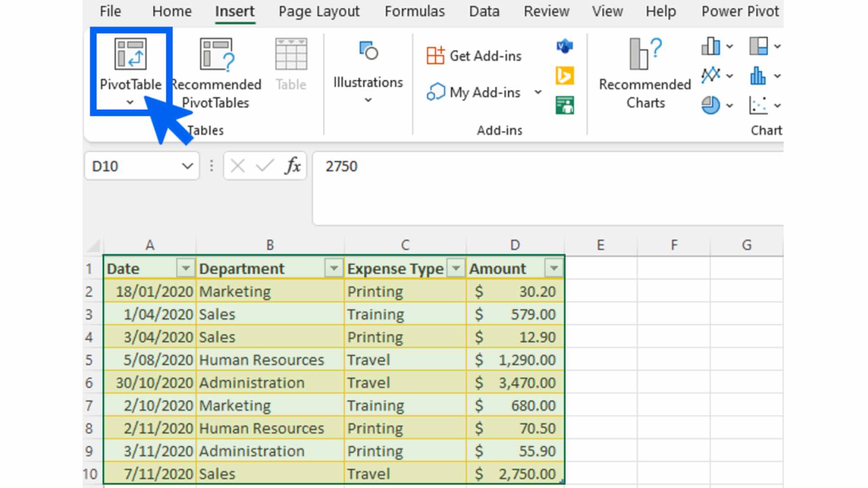Open the Illustrations menu
This screenshot has height=488, width=868.
pyautogui.click(x=368, y=72)
